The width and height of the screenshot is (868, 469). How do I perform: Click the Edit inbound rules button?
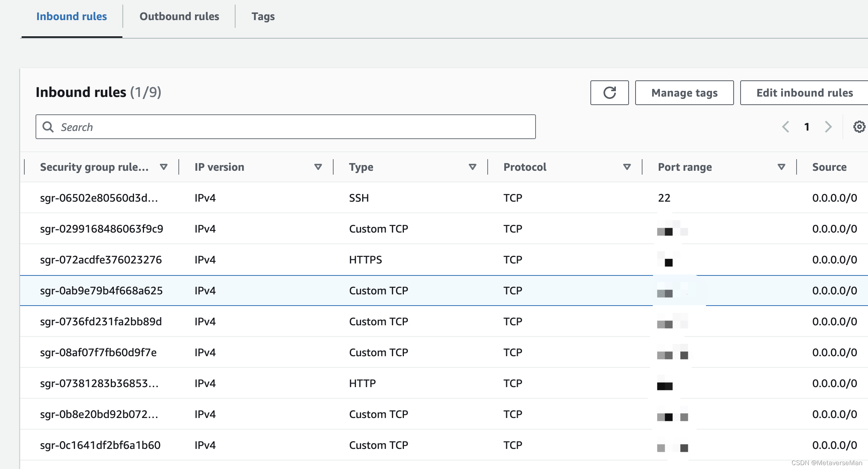pos(804,92)
